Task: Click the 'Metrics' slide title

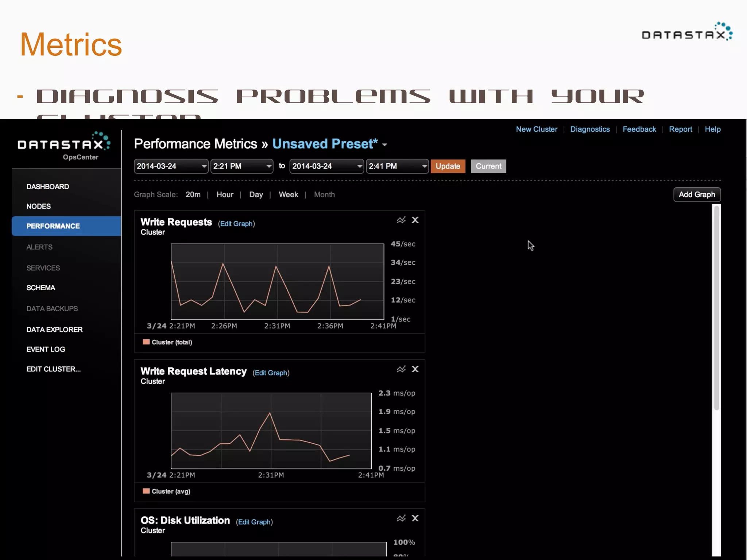Action: pos(71,44)
